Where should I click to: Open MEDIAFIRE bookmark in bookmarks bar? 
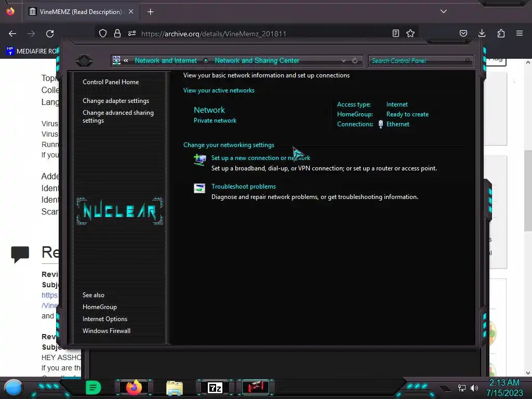[33, 51]
